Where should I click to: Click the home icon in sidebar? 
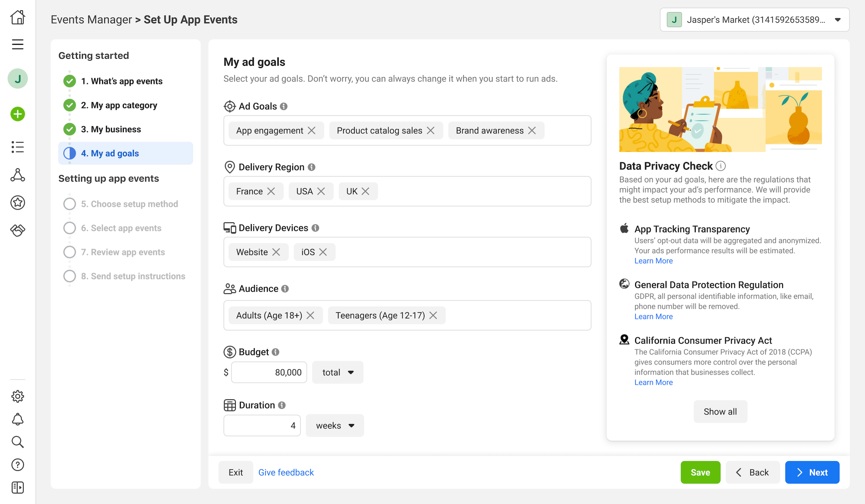coord(18,18)
